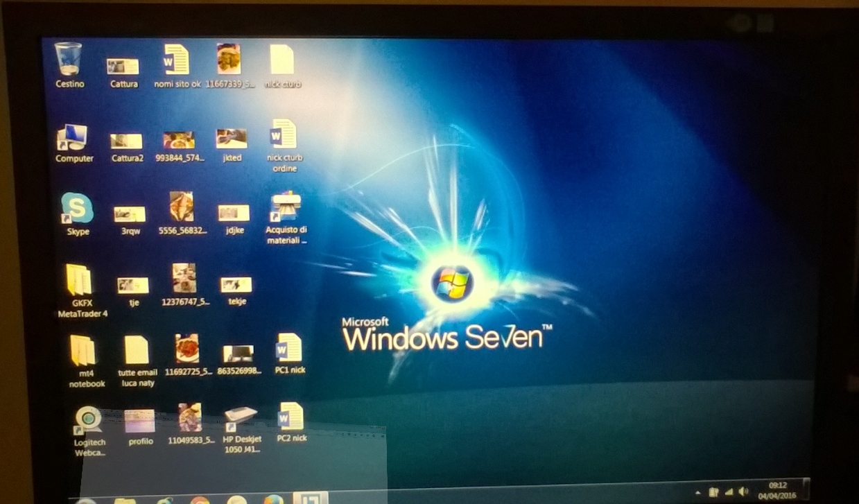Open the GKFX MetaTrader 4 folder

click(80, 280)
